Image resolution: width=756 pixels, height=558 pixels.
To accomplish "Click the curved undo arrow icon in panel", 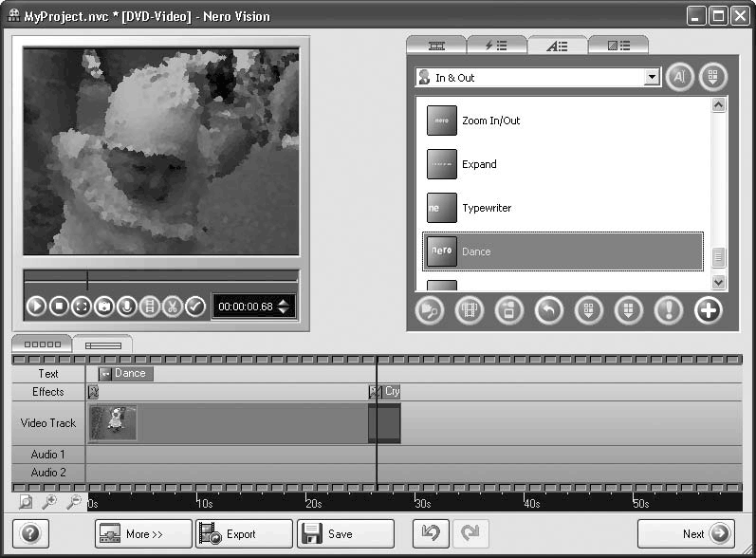I will [548, 310].
